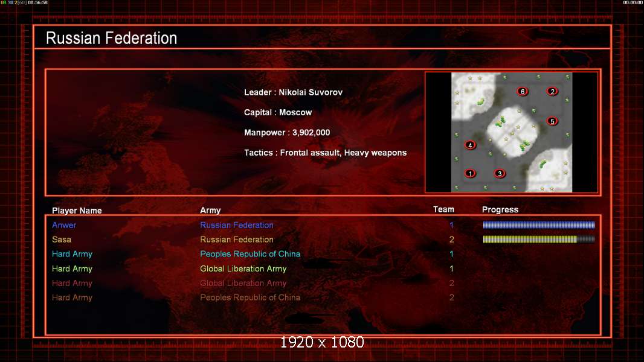Click the "Manpower : 3,902,000" line
The height and width of the screenshot is (362, 644).
click(x=287, y=132)
